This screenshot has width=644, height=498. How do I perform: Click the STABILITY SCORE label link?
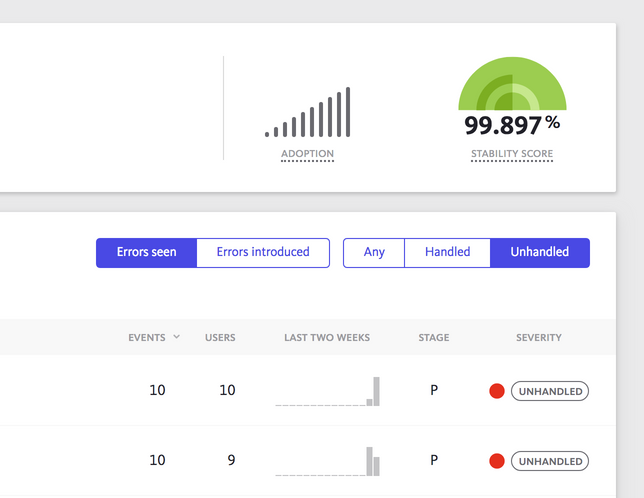(512, 155)
